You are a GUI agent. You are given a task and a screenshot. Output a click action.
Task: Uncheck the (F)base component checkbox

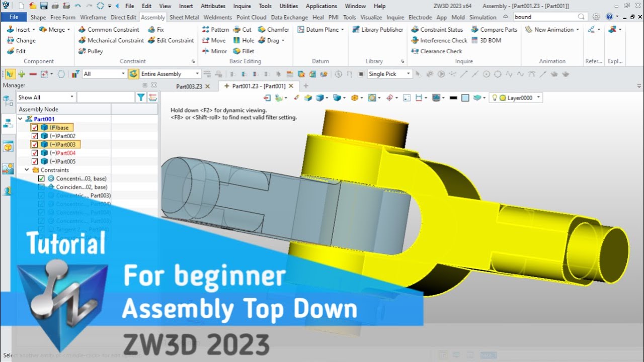pyautogui.click(x=35, y=128)
